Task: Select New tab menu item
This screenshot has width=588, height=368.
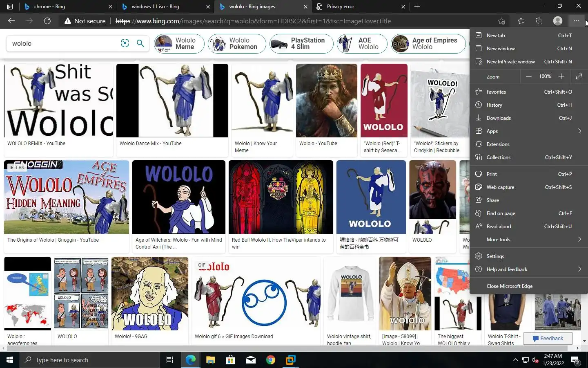Action: pyautogui.click(x=529, y=36)
